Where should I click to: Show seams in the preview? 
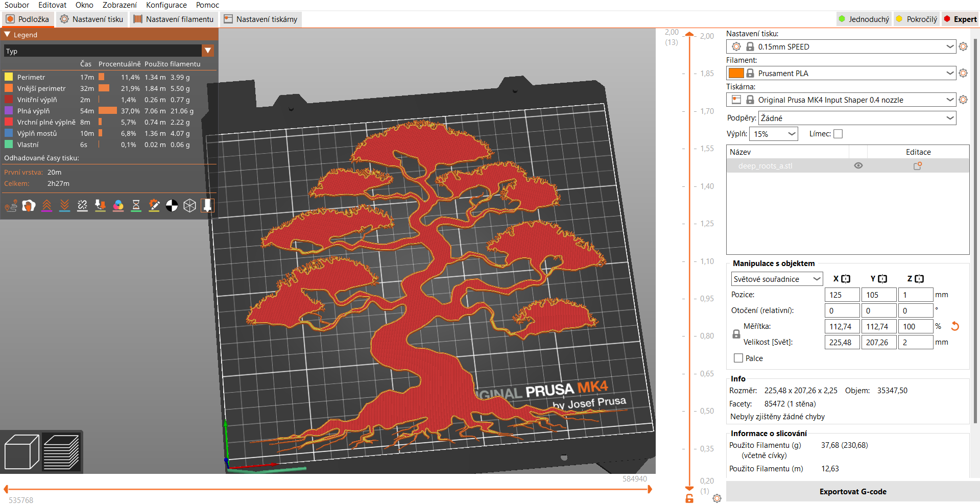[x=82, y=205]
